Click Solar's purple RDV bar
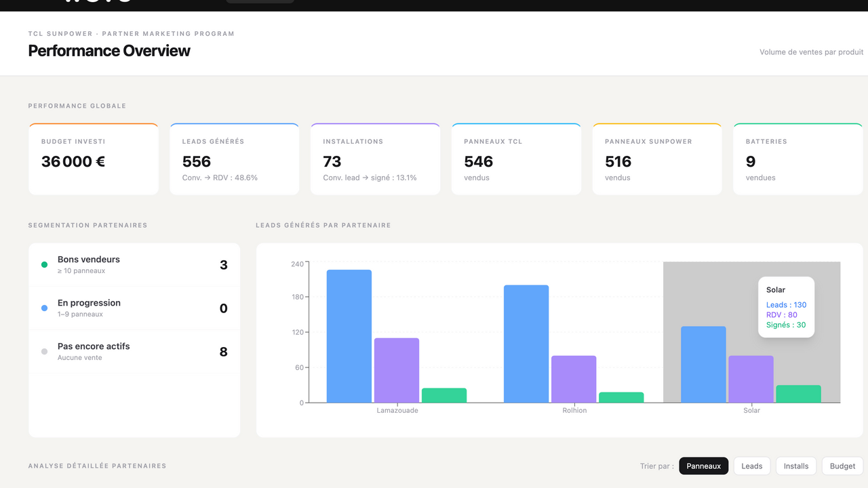The height and width of the screenshot is (488, 868). [751, 379]
